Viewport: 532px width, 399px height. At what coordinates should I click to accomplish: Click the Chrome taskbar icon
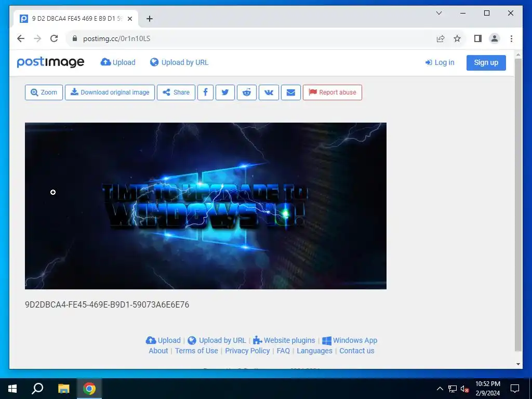89,389
